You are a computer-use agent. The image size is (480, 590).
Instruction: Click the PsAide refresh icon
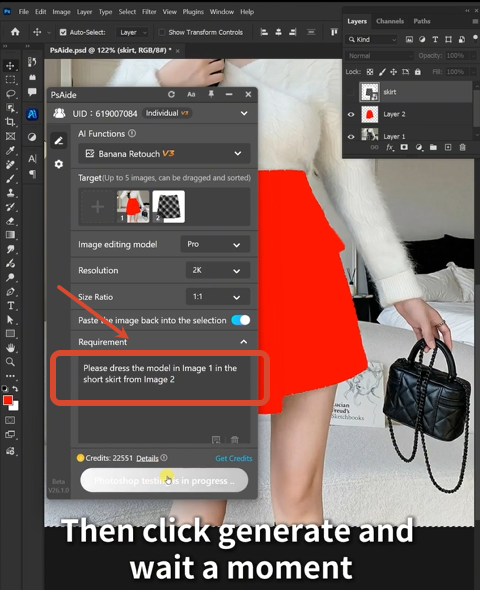(x=172, y=94)
